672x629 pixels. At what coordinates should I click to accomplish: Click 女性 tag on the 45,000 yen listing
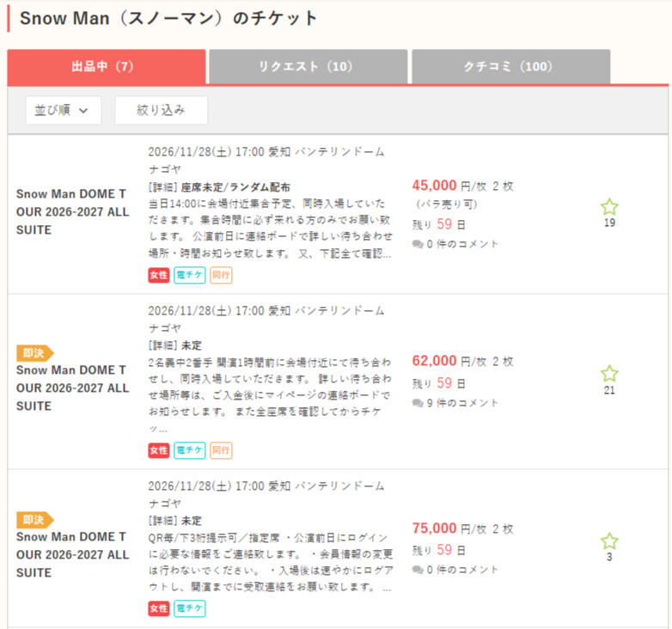(159, 275)
